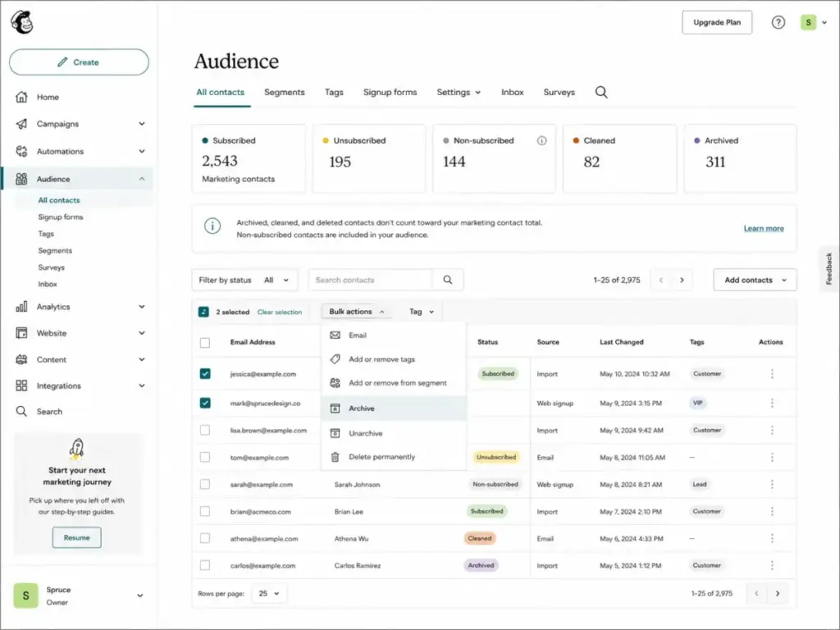Open Signup forms in sidebar submenu
Viewport: 840px width, 630px height.
[61, 217]
